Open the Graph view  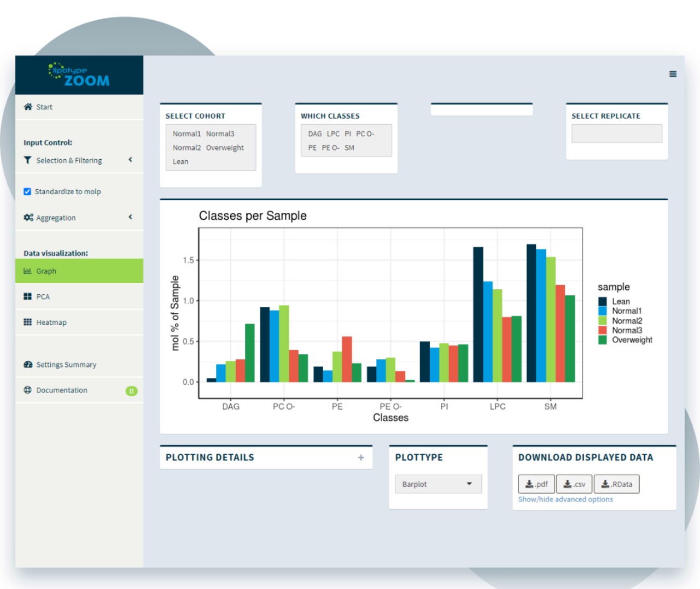coord(79,271)
